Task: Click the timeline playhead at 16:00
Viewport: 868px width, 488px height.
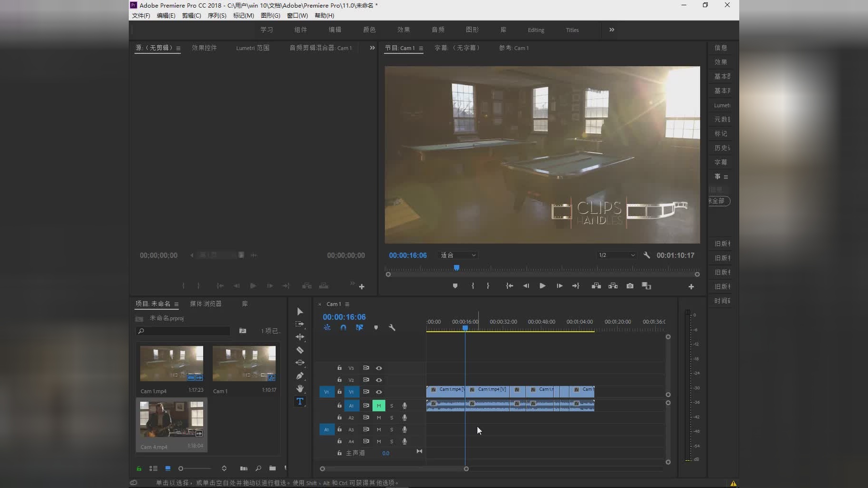Action: 465,328
